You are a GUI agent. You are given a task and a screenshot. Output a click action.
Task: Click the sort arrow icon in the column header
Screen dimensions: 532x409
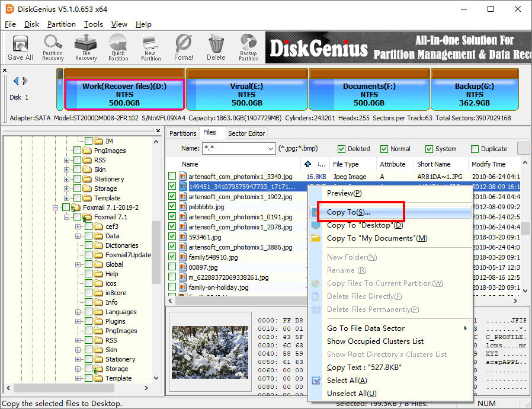(307, 164)
